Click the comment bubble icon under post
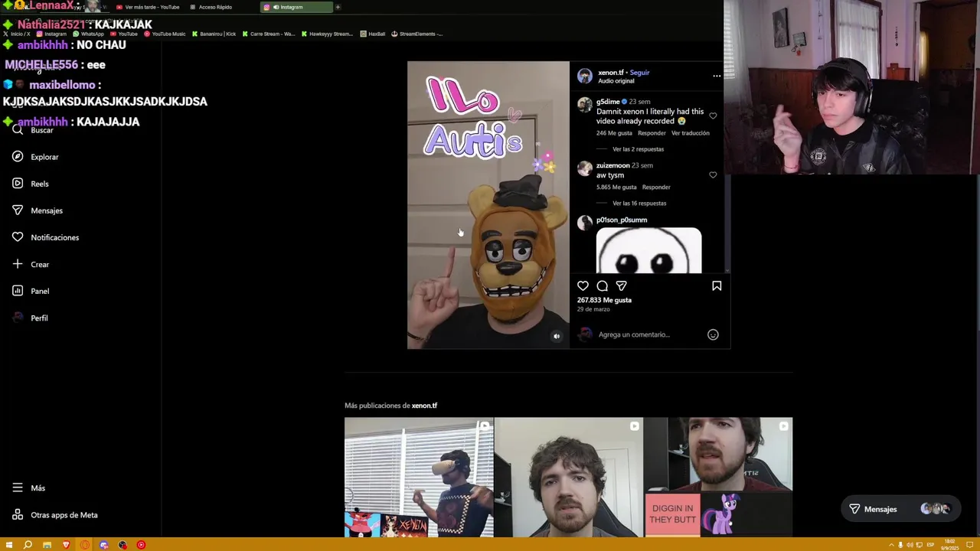Viewport: 980px width, 551px height. tap(603, 285)
